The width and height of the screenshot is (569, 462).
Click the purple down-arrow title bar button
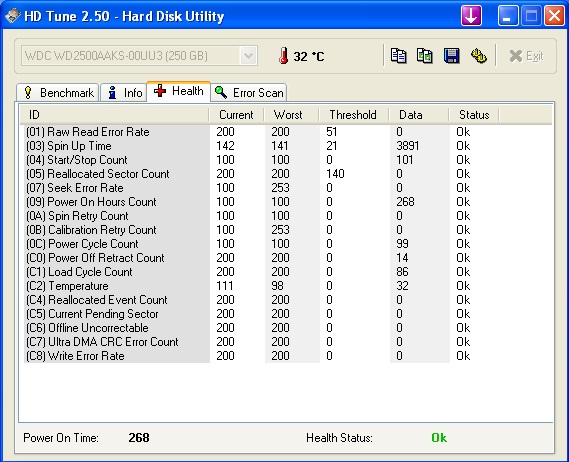(x=471, y=16)
